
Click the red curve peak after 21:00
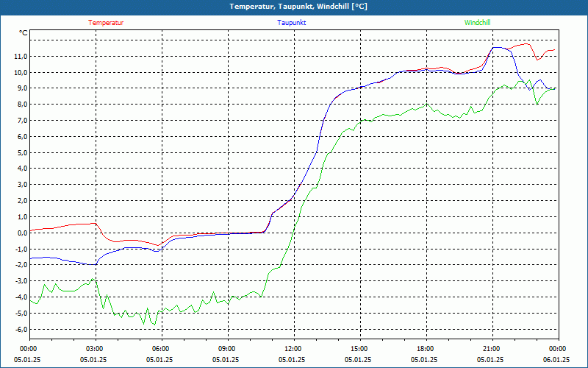click(x=527, y=44)
